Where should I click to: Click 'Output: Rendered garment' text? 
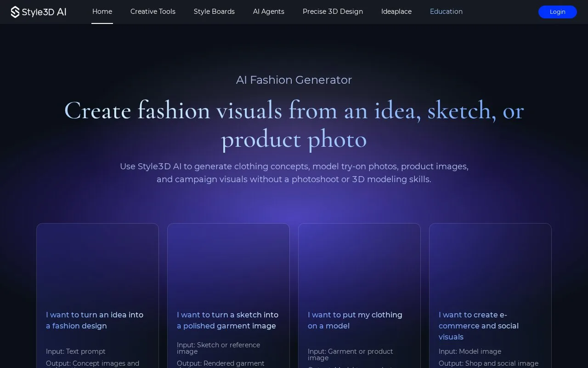tap(220, 363)
